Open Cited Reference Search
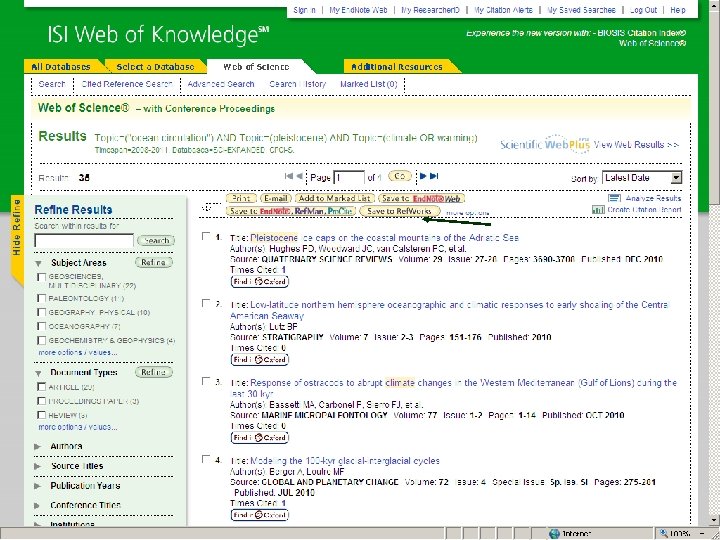 [x=127, y=84]
